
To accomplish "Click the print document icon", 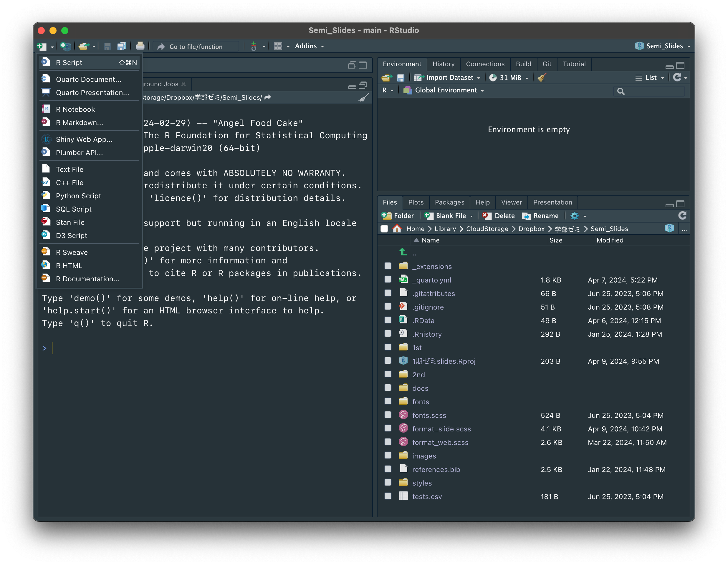I will (x=140, y=46).
